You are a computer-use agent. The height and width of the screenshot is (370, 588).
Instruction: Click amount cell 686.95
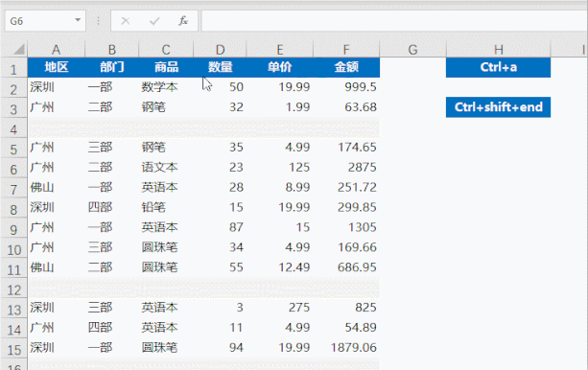click(346, 267)
